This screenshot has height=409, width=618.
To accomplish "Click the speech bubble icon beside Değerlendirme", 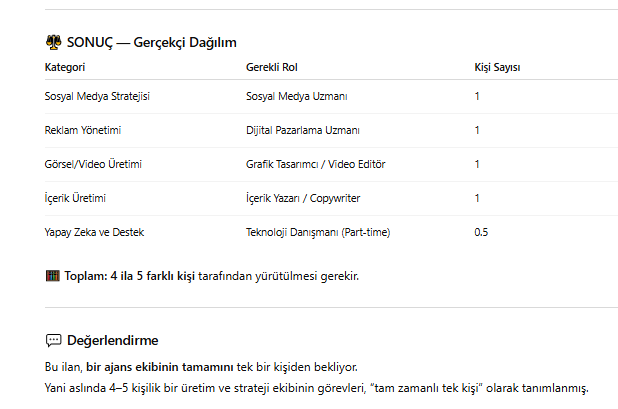I will [x=54, y=340].
